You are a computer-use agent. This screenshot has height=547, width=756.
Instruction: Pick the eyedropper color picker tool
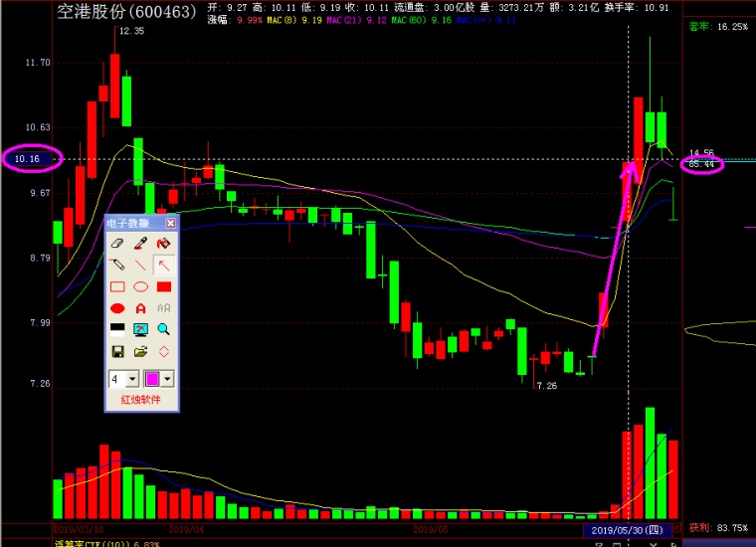tap(140, 243)
